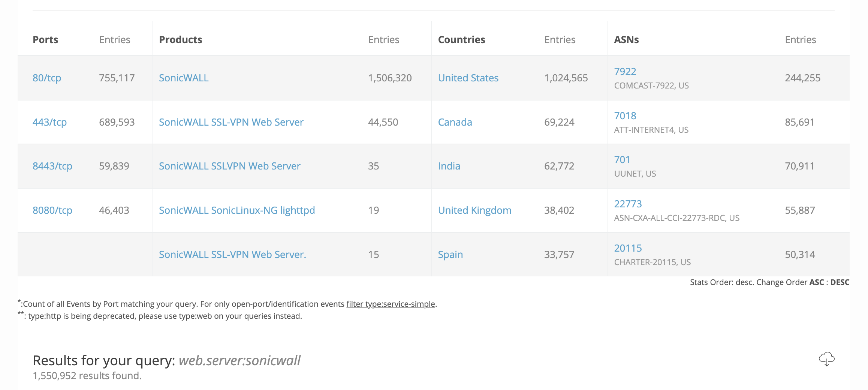Select the 33,757 Spain entries value
This screenshot has height=390, width=868.
(559, 255)
